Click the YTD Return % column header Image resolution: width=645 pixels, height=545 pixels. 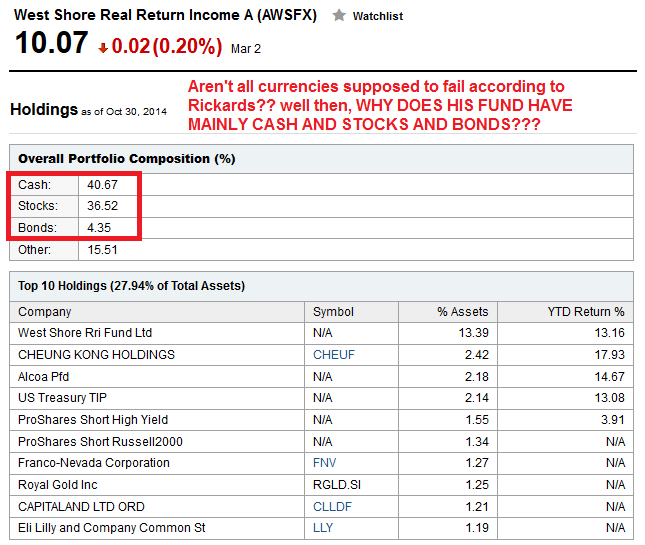pyautogui.click(x=586, y=312)
